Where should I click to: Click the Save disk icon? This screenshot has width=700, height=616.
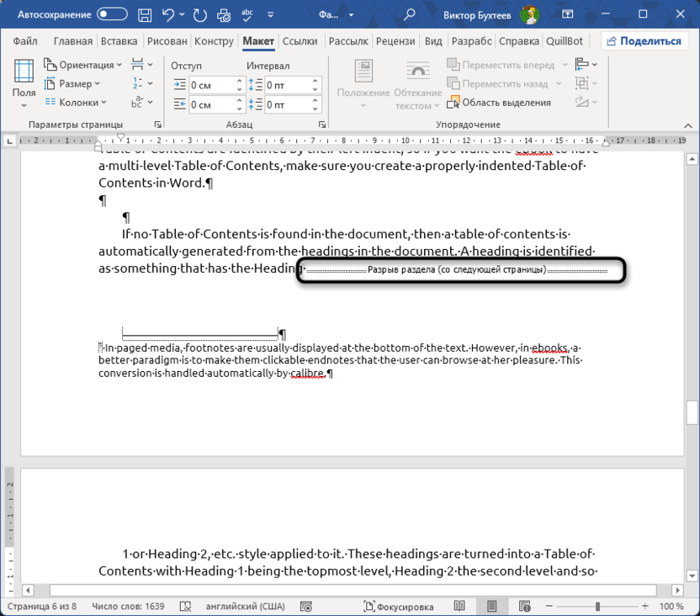146,14
